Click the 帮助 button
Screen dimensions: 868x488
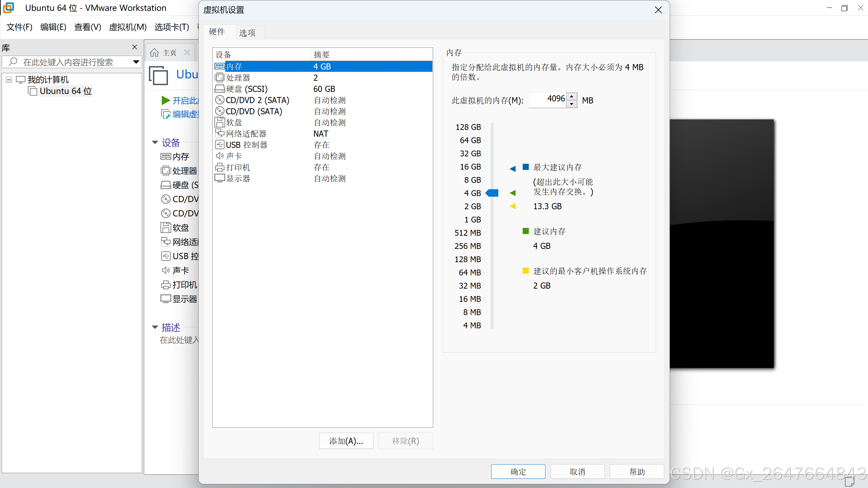tap(637, 471)
